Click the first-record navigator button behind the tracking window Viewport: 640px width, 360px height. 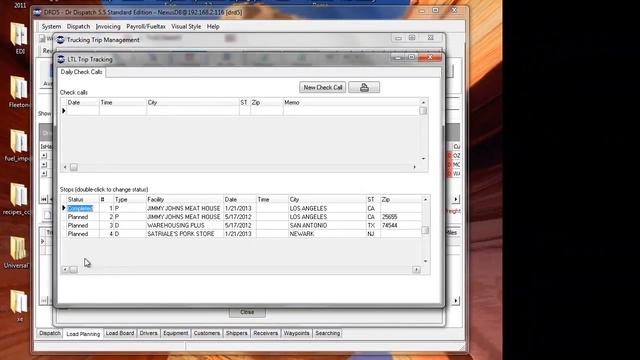tap(44, 199)
